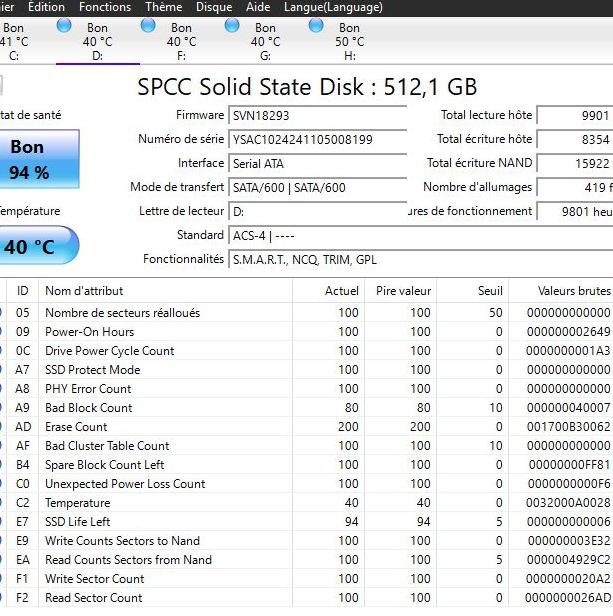Screen dimensions: 613x616
Task: Click the Seuil column header
Action: 473,291
